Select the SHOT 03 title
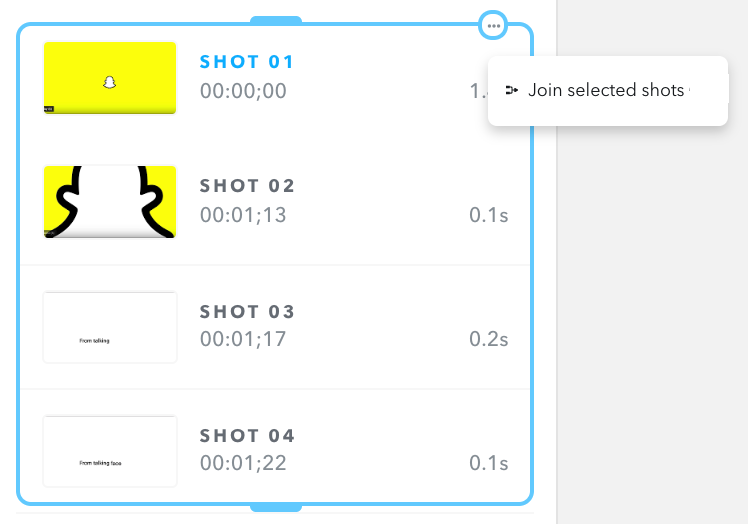 [247, 312]
